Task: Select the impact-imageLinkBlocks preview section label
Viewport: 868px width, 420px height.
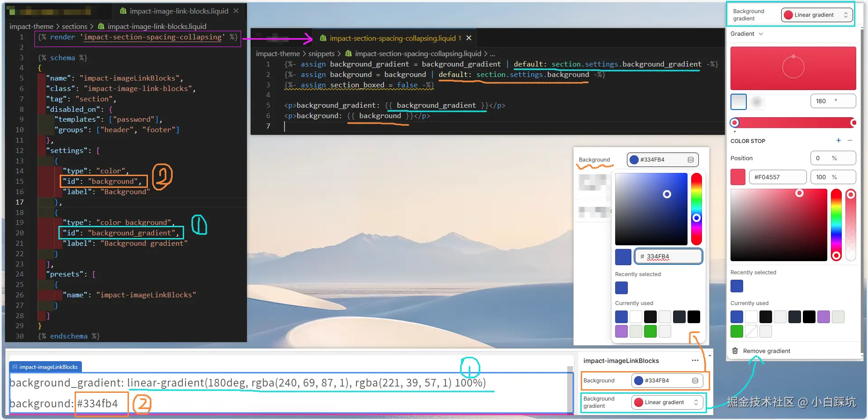Action: click(x=45, y=367)
